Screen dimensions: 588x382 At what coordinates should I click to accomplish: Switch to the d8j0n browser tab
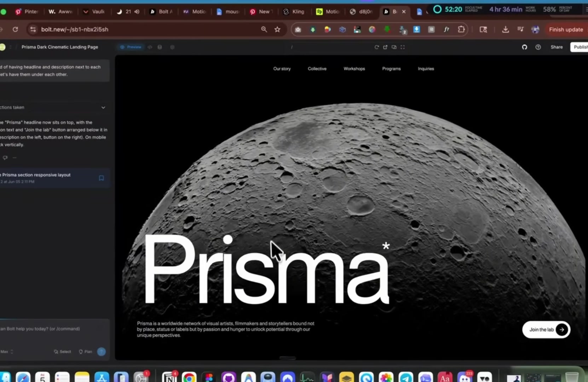pyautogui.click(x=362, y=12)
